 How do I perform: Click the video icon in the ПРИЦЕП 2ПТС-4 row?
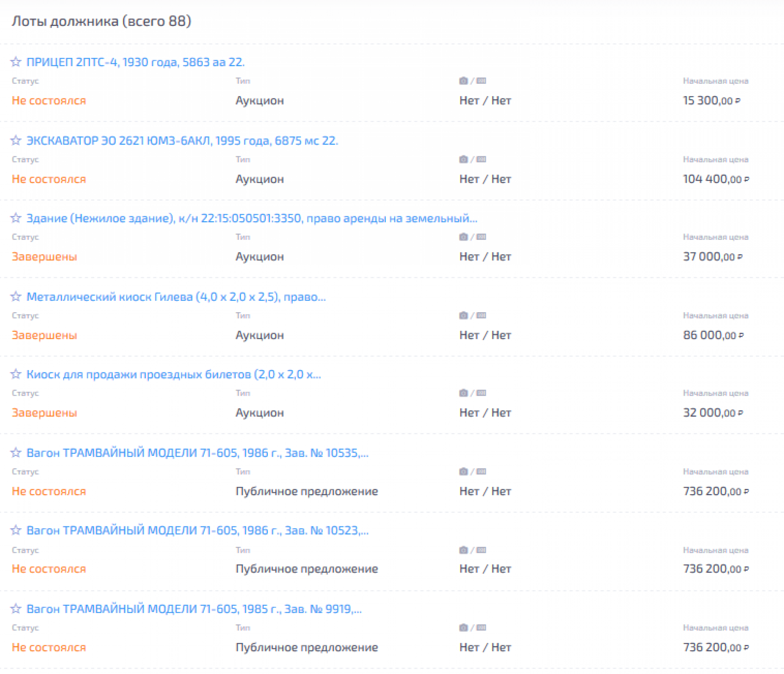tap(481, 81)
